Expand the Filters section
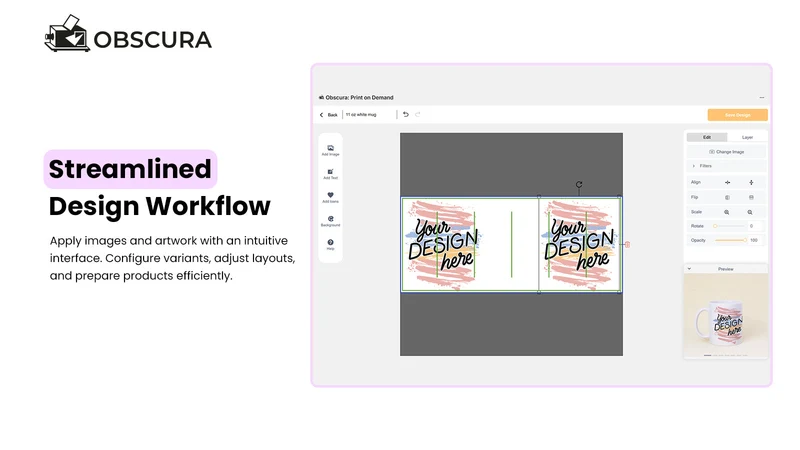 pos(727,166)
